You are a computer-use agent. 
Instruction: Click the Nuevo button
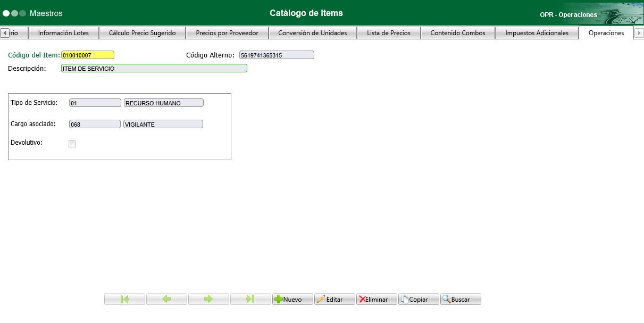tap(292, 299)
